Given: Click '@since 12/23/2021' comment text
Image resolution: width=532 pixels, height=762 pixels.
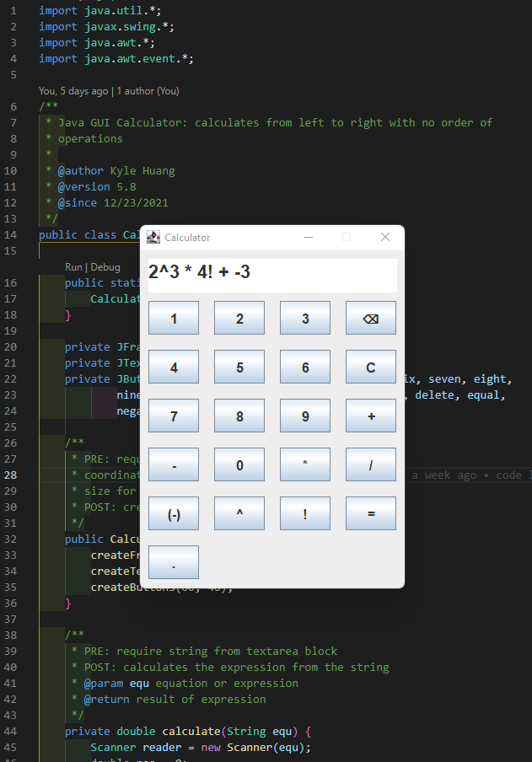Looking at the screenshot, I should pos(113,202).
